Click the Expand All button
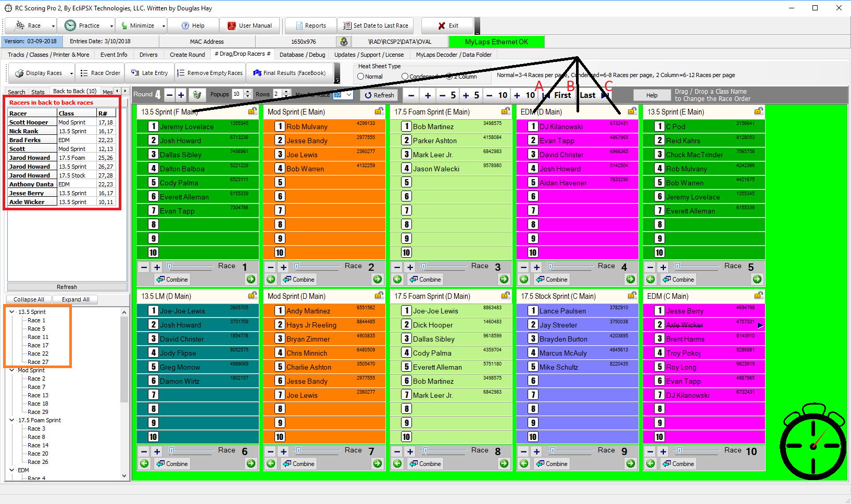Screen dimensions: 851x504 pos(76,299)
